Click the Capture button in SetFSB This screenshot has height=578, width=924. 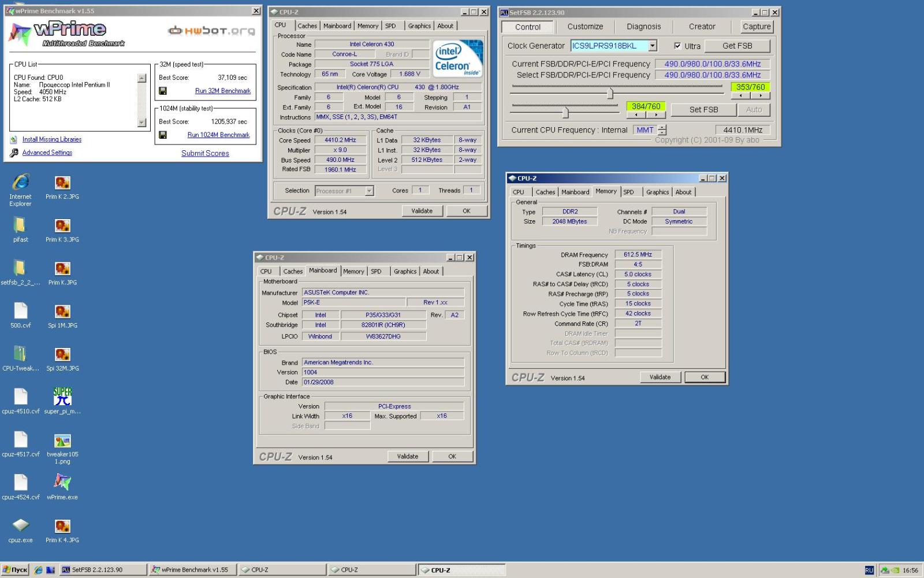(x=757, y=27)
